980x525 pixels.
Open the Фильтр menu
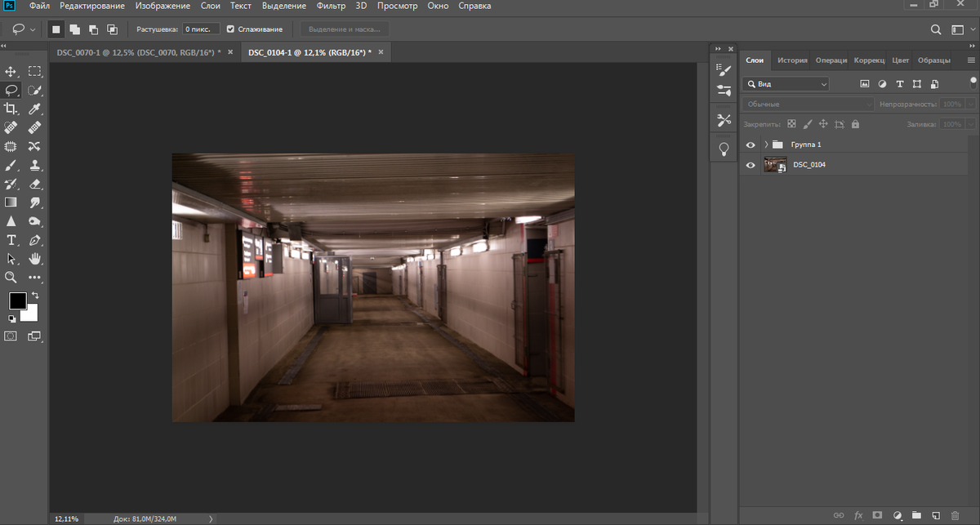click(331, 6)
